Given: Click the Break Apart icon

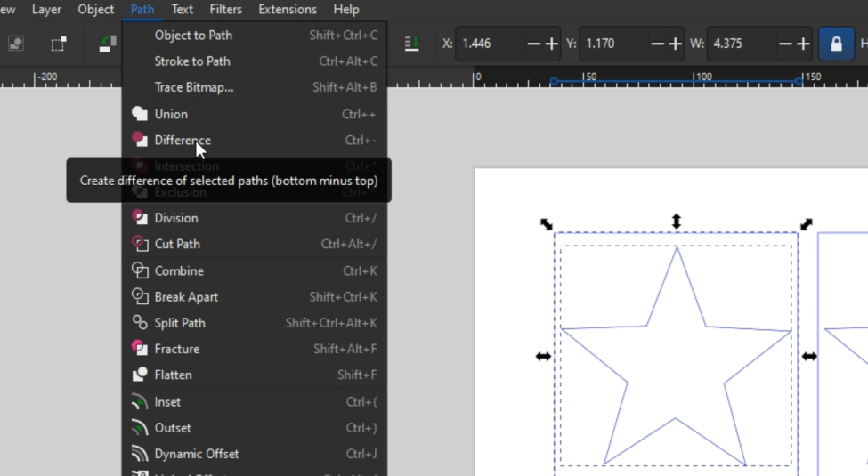Looking at the screenshot, I should pyautogui.click(x=140, y=297).
